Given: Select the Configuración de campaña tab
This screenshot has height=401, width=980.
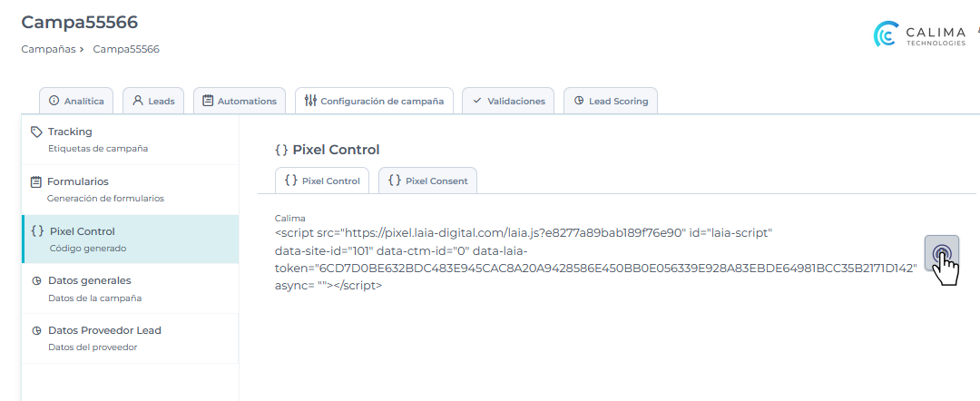Looking at the screenshot, I should (x=374, y=101).
